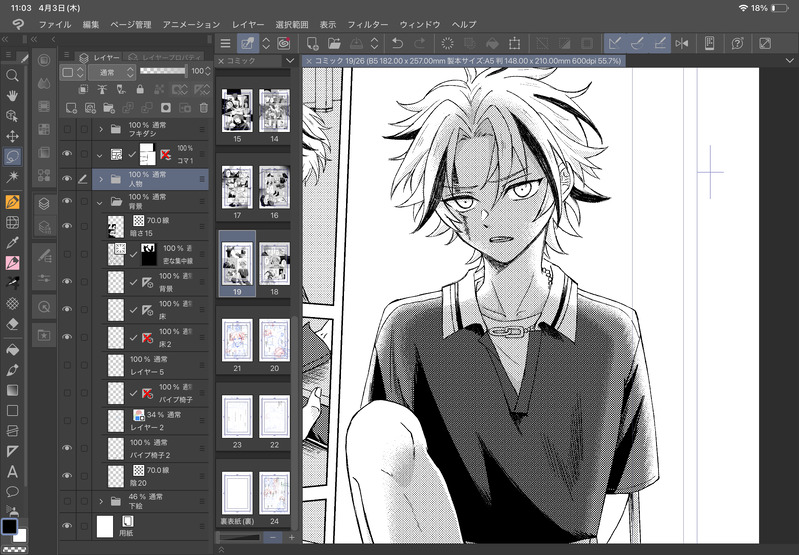Show the レイヤー5 layer
This screenshot has height=555, width=799.
tap(67, 365)
